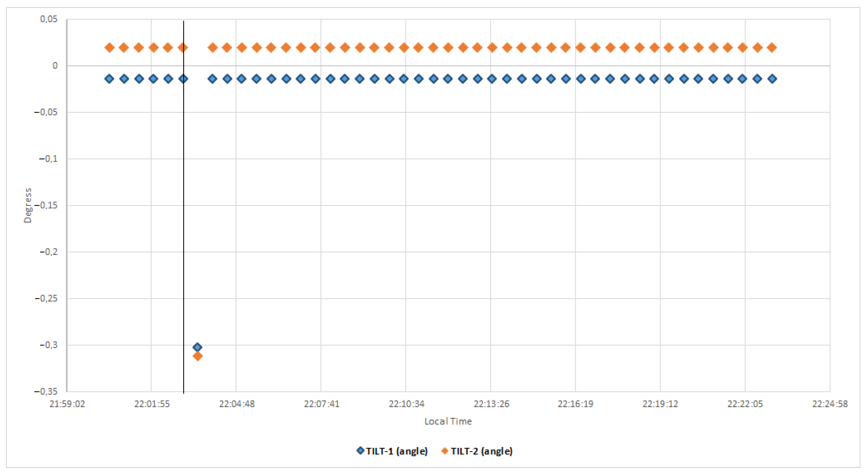The height and width of the screenshot is (475, 868).
Task: Click the last blue TILT-1 data point
Action: click(772, 79)
